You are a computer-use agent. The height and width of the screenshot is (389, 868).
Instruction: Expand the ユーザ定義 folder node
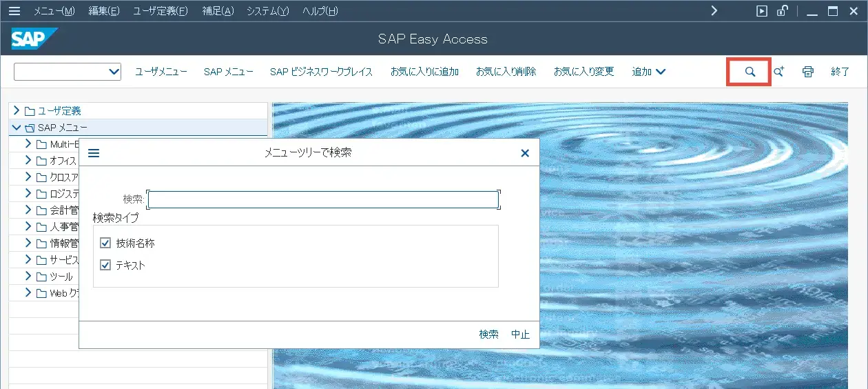17,110
